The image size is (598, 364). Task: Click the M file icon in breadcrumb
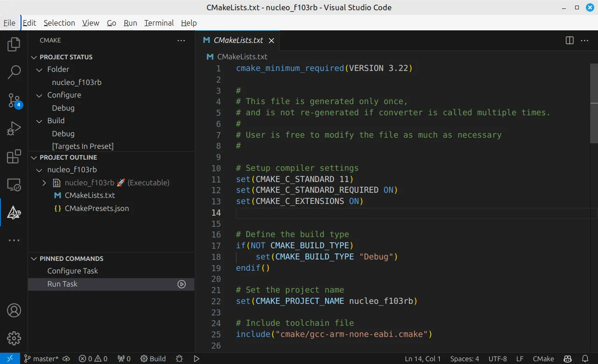coord(210,56)
